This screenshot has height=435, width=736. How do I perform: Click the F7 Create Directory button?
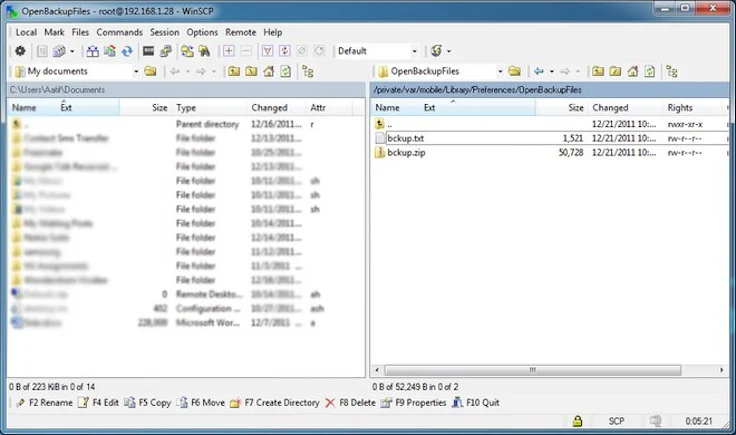pyautogui.click(x=275, y=403)
